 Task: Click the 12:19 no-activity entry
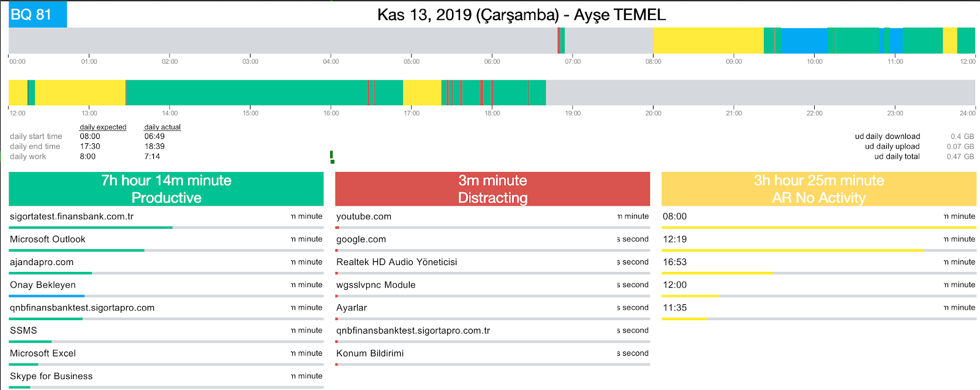click(x=675, y=239)
